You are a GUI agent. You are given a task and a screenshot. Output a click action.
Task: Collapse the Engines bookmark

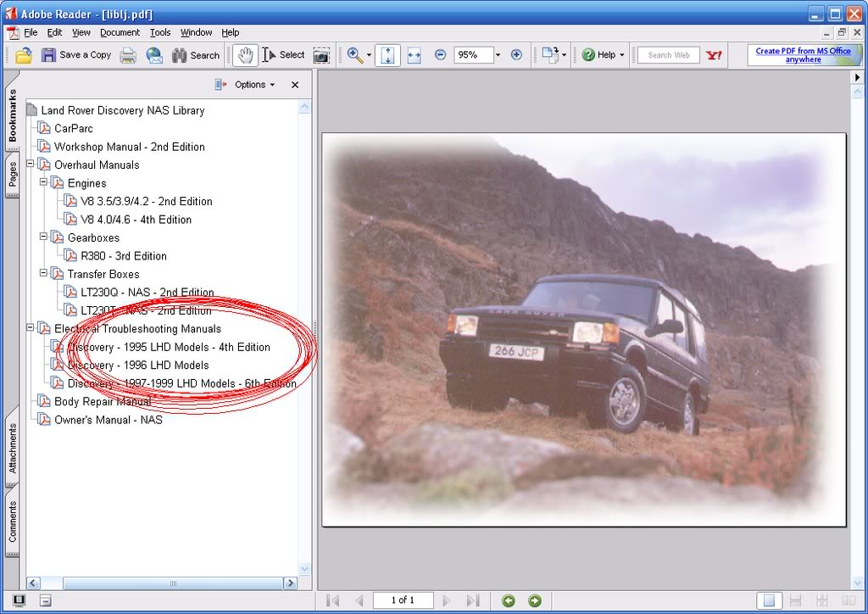tap(44, 182)
